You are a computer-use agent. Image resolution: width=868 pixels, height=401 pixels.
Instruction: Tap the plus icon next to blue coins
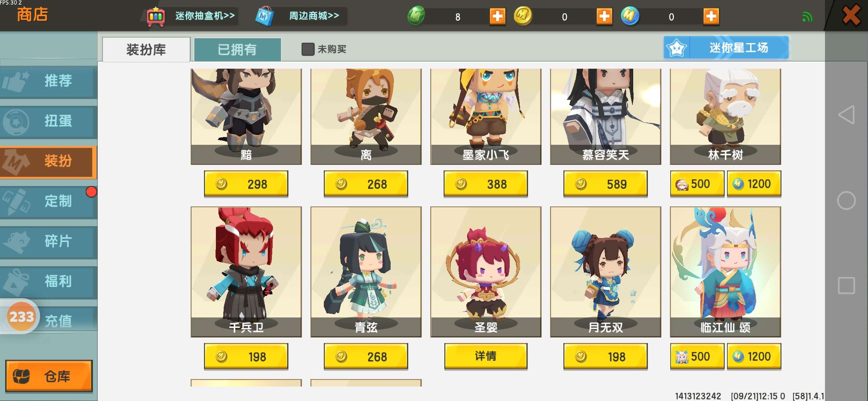(711, 16)
